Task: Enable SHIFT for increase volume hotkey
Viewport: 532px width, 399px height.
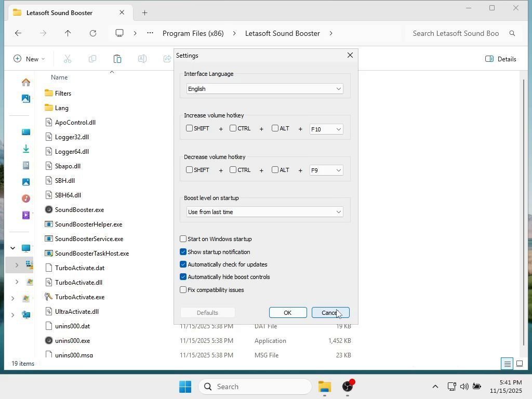Action: pos(189,128)
